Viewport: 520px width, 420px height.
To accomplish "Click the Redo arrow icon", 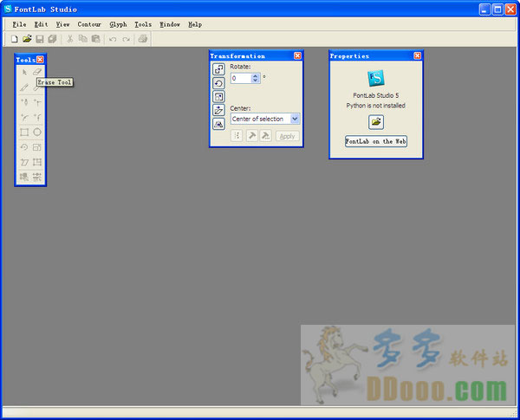I will click(x=126, y=39).
